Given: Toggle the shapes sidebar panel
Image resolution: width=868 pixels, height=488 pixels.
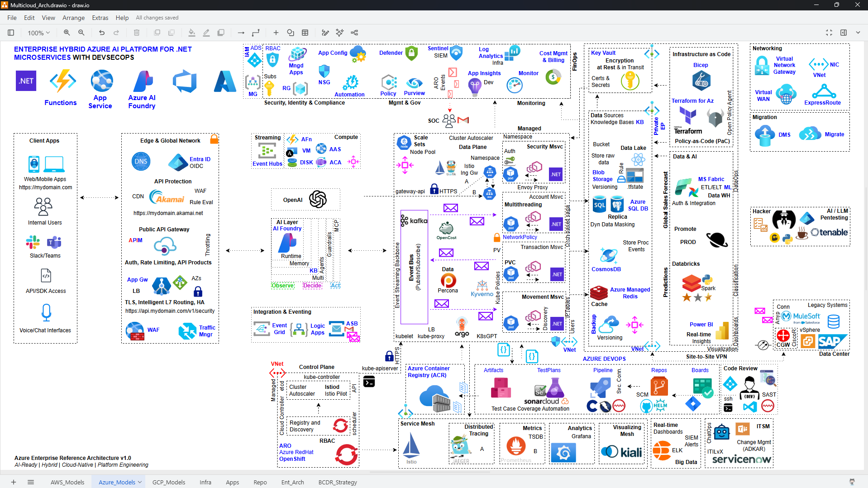Looking at the screenshot, I should (x=11, y=33).
